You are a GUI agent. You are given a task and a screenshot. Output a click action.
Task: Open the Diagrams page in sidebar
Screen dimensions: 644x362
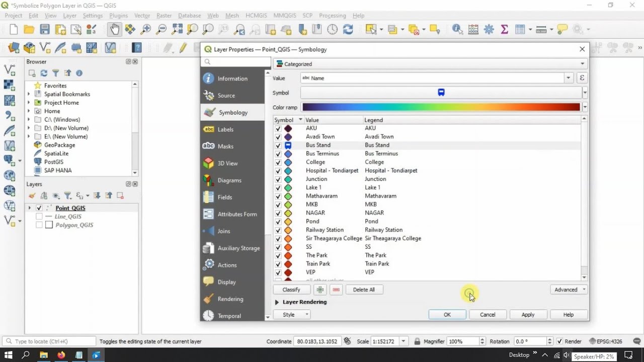pyautogui.click(x=232, y=180)
